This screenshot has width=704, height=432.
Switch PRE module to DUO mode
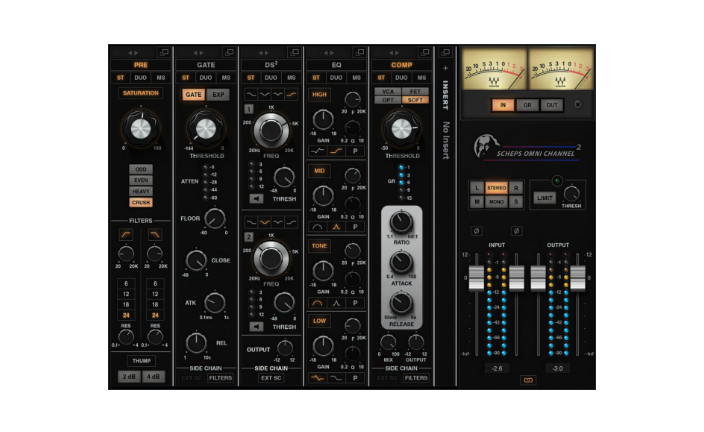coord(141,78)
